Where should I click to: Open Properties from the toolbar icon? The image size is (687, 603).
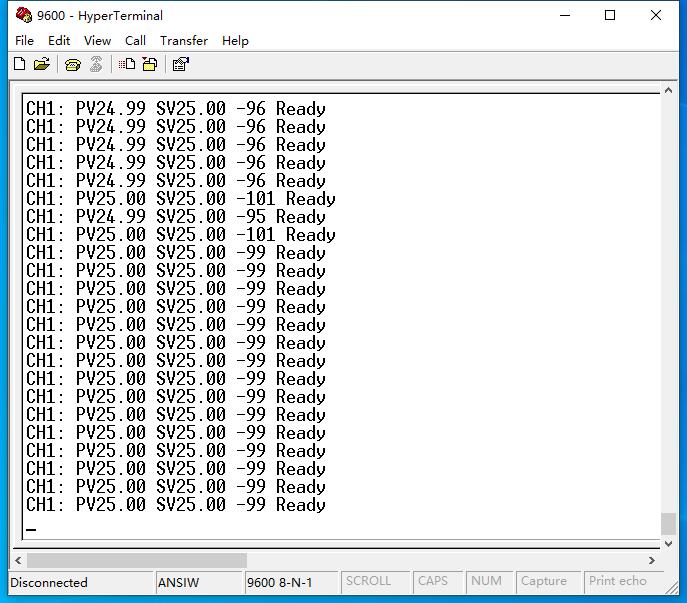click(180, 64)
